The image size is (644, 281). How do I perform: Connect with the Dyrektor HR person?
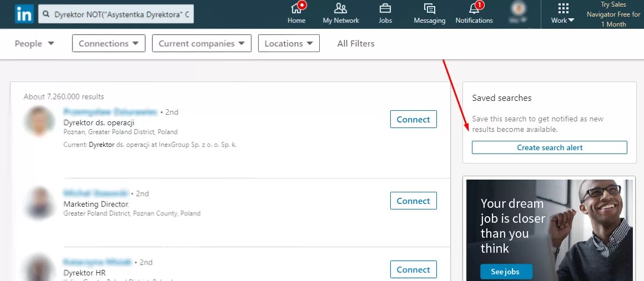click(x=413, y=269)
